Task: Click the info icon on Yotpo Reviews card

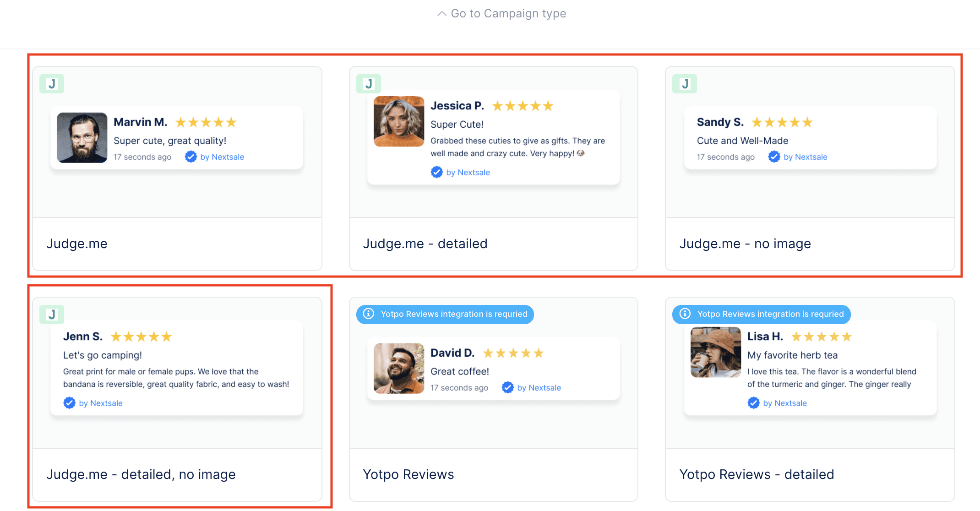Action: [368, 314]
